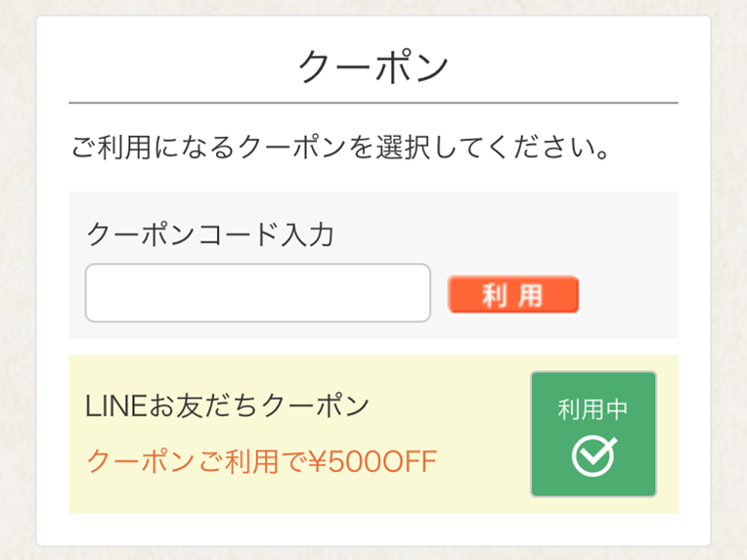Click the 利 character on the orange button

coord(496,295)
